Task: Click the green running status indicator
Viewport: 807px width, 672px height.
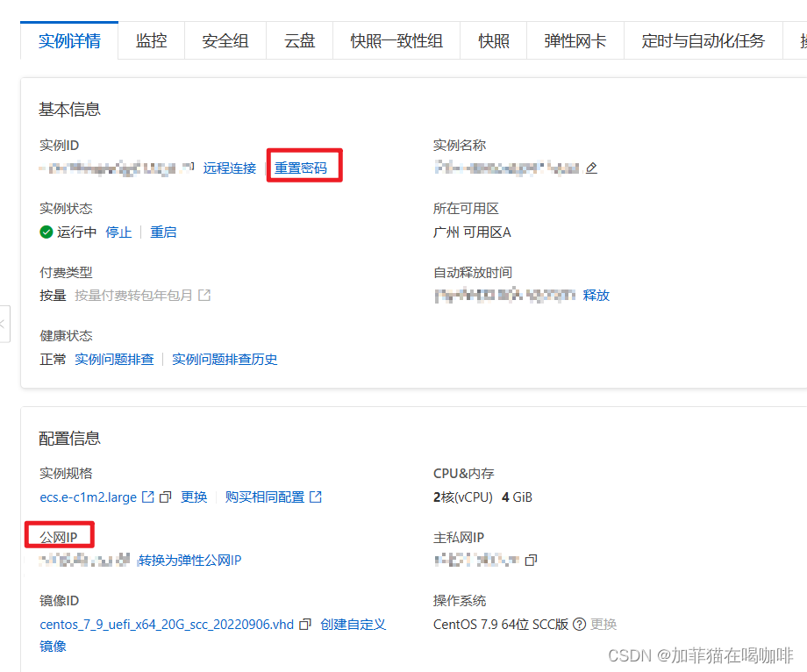Action: coord(45,232)
